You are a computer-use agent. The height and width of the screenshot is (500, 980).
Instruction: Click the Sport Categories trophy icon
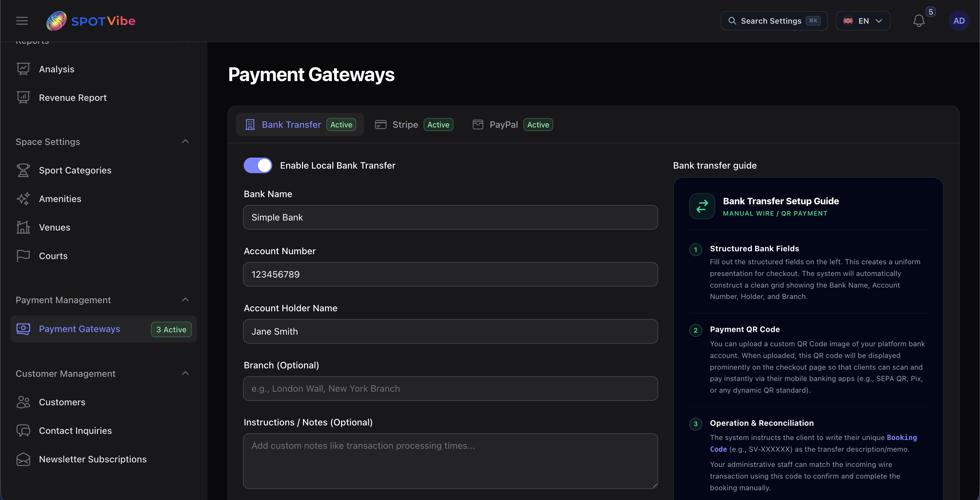tap(23, 170)
